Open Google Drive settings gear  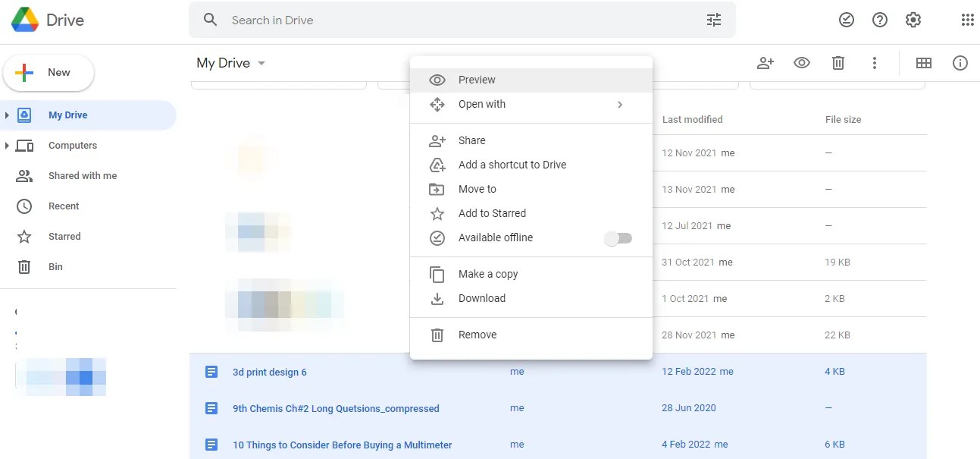coord(913,20)
